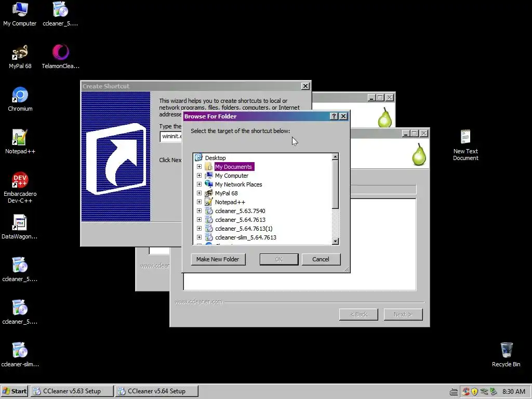Select ccleaner_5.64.7613(1) in the folder tree

coord(244,229)
